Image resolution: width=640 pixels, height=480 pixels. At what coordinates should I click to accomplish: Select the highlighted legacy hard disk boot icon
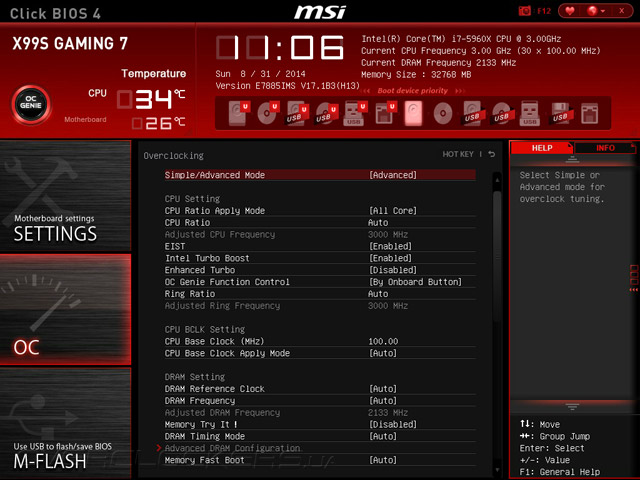pyautogui.click(x=413, y=113)
